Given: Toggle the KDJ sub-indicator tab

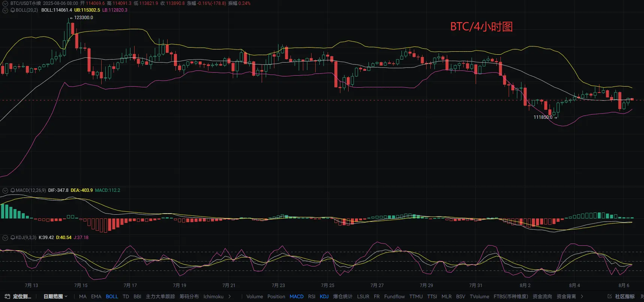Looking at the screenshot, I should tap(324, 296).
